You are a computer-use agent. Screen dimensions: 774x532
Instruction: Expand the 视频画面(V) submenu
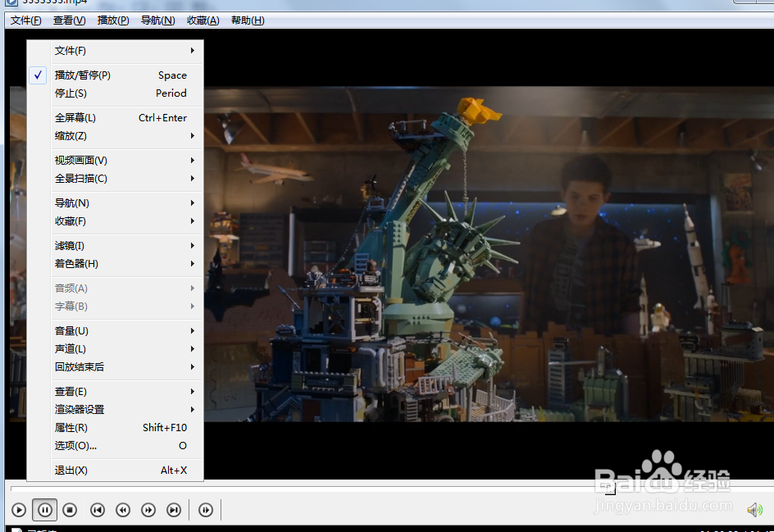point(115,161)
